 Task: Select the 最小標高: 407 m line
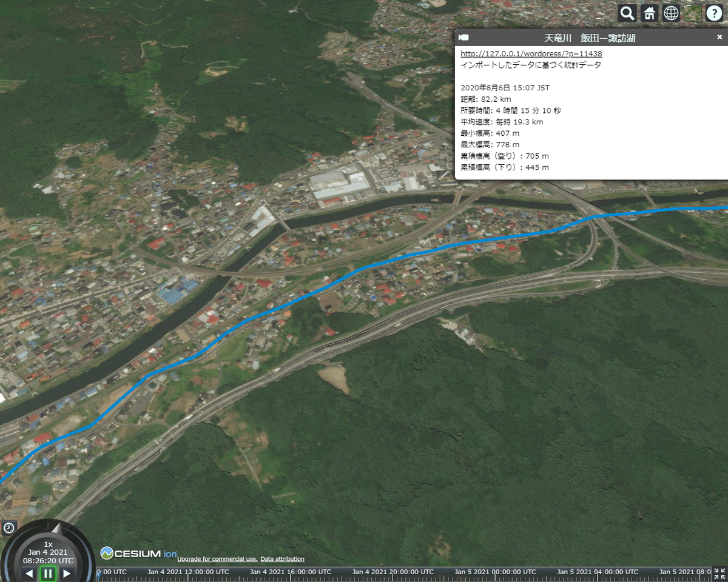coord(490,133)
